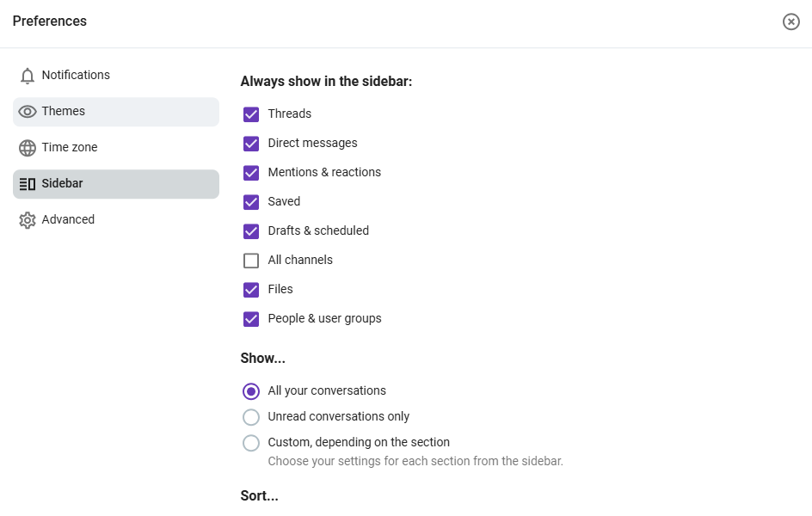
Task: Click the globe icon beside Time zone
Action: pos(28,148)
